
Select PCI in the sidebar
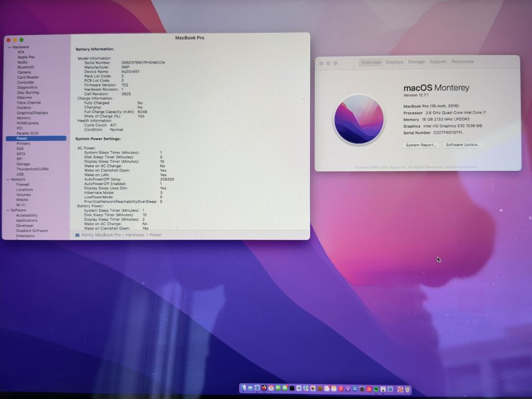coord(20,128)
